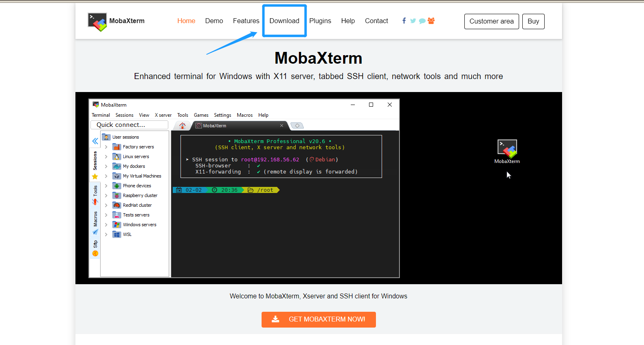This screenshot has height=345, width=644.
Task: Collapse sidebar with double-chevron icon
Action: click(x=95, y=141)
